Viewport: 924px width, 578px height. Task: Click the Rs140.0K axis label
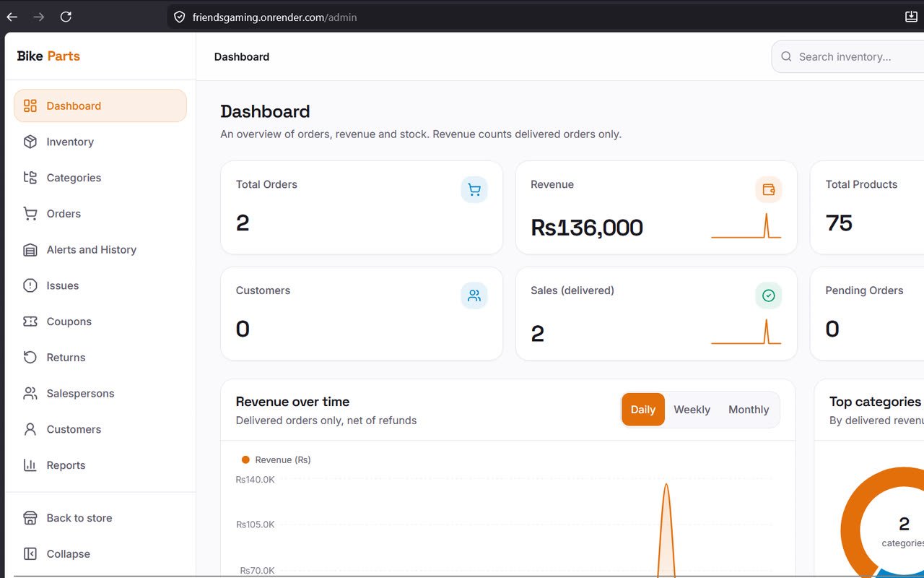[x=255, y=480]
